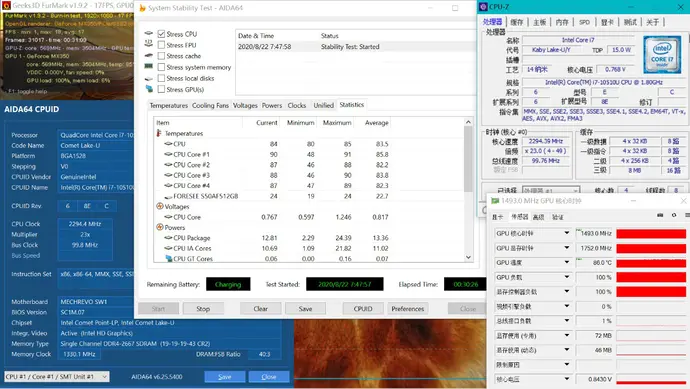Click the Preferences button

point(407,309)
